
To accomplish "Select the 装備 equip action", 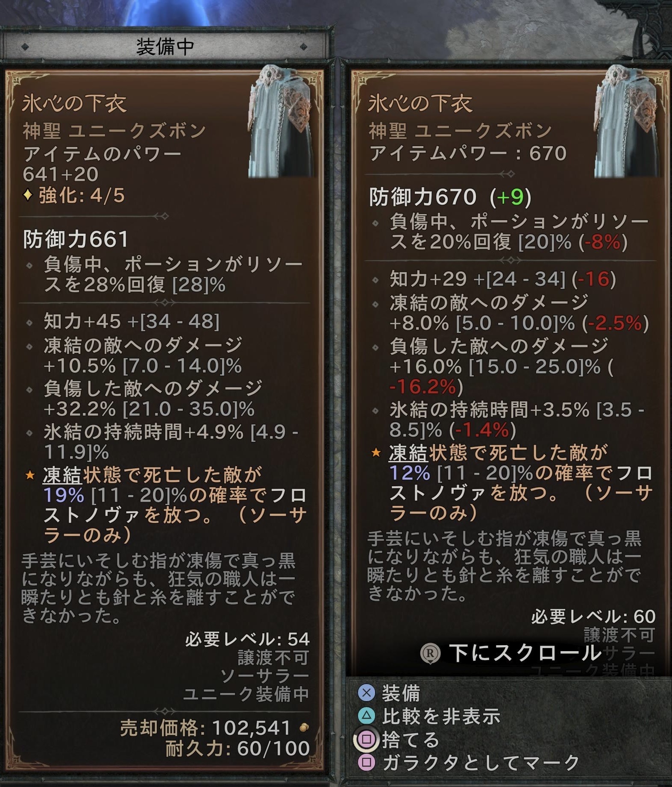I will coord(401,693).
